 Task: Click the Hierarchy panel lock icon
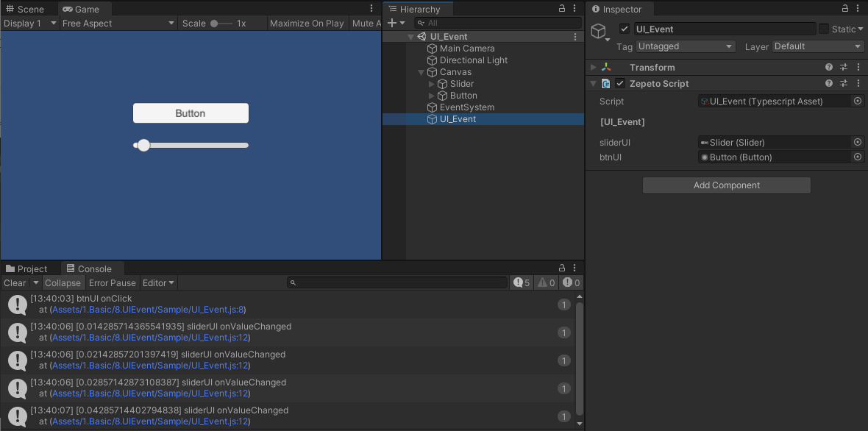562,9
